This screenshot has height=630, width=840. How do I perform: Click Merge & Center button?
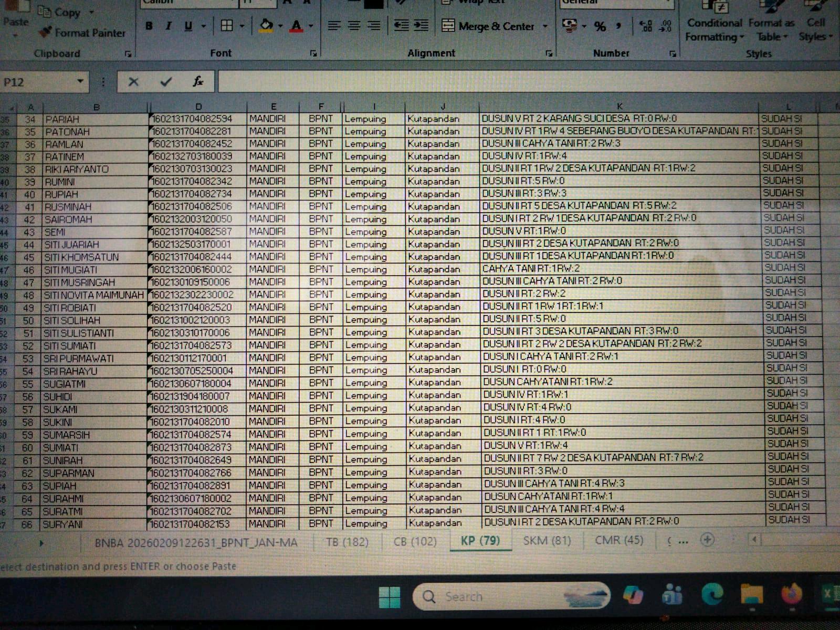click(488, 26)
